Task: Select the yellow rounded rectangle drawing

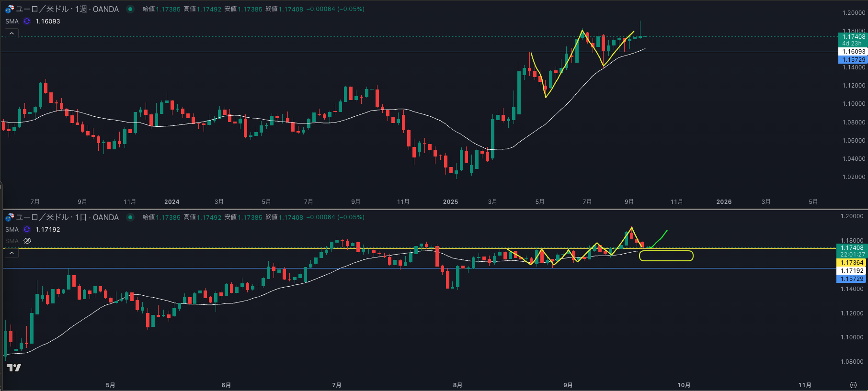Action: pos(666,251)
